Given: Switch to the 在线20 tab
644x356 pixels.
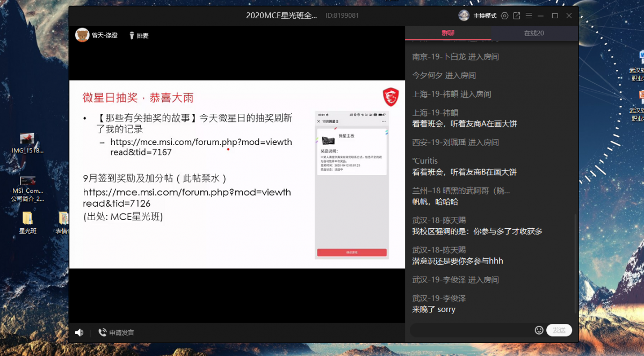Looking at the screenshot, I should coord(534,33).
